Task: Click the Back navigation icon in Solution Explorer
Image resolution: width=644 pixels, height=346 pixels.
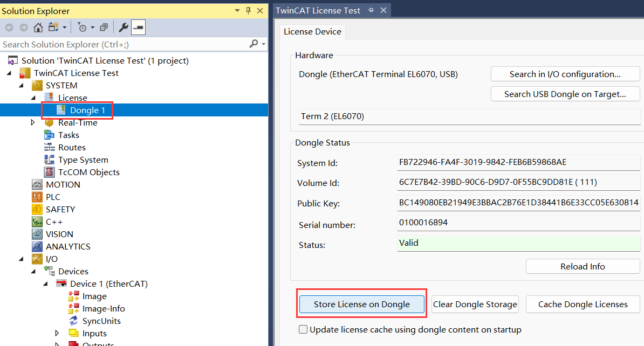Action: [x=9, y=27]
